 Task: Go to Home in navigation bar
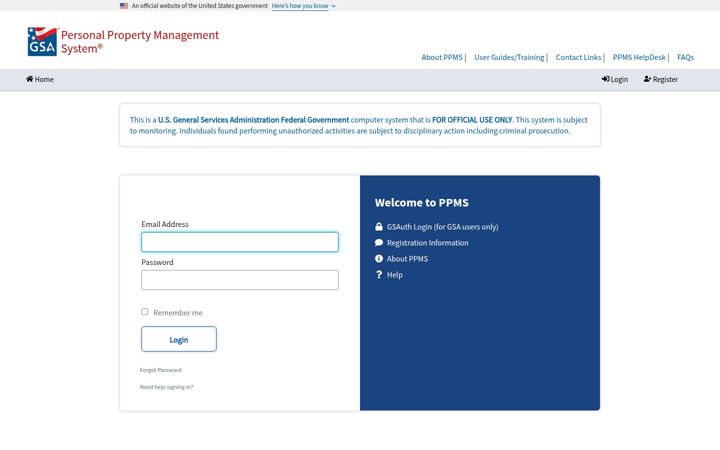pyautogui.click(x=40, y=79)
